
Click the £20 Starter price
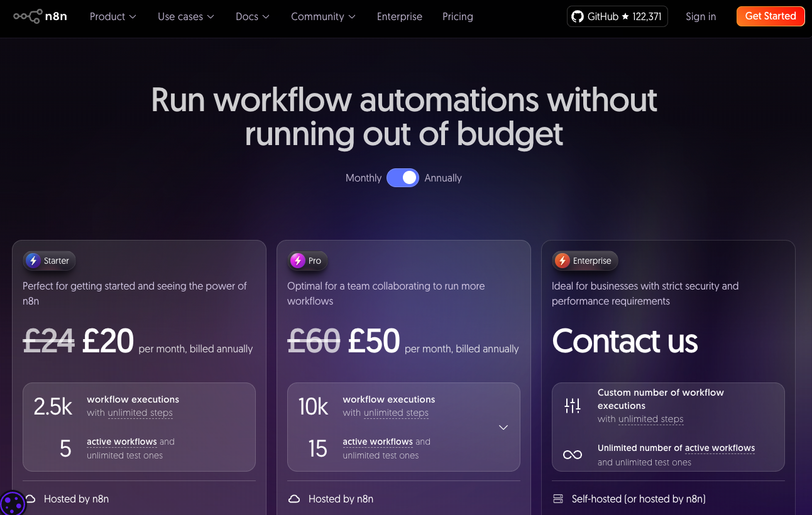(108, 341)
